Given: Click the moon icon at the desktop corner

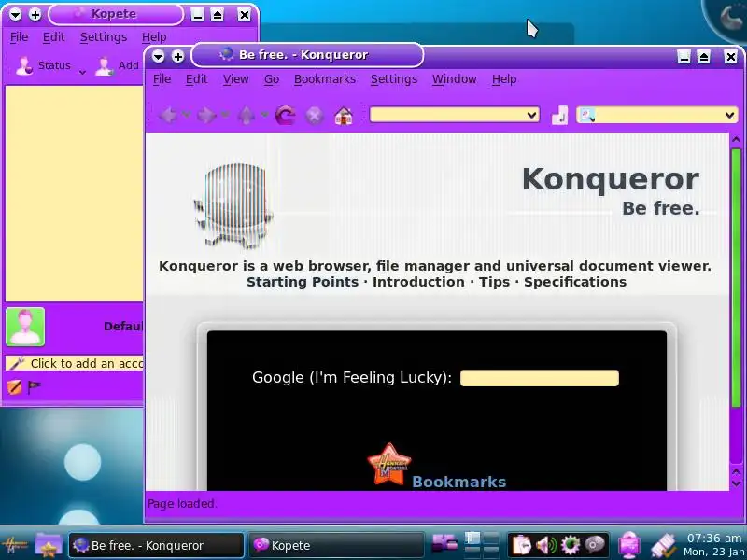Looking at the screenshot, I should [730, 18].
